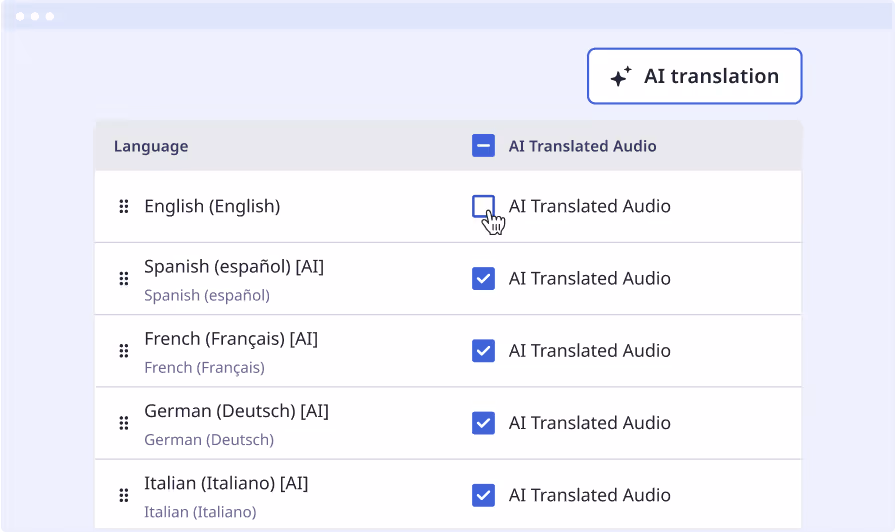Uncheck AI Translated Audio for French
The height and width of the screenshot is (532, 895).
(x=483, y=351)
